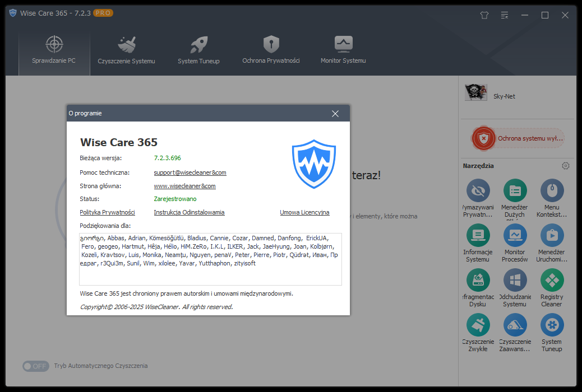This screenshot has height=392, width=582.
Task: Open the skin (shirt) icon in title bar
Action: pyautogui.click(x=484, y=15)
